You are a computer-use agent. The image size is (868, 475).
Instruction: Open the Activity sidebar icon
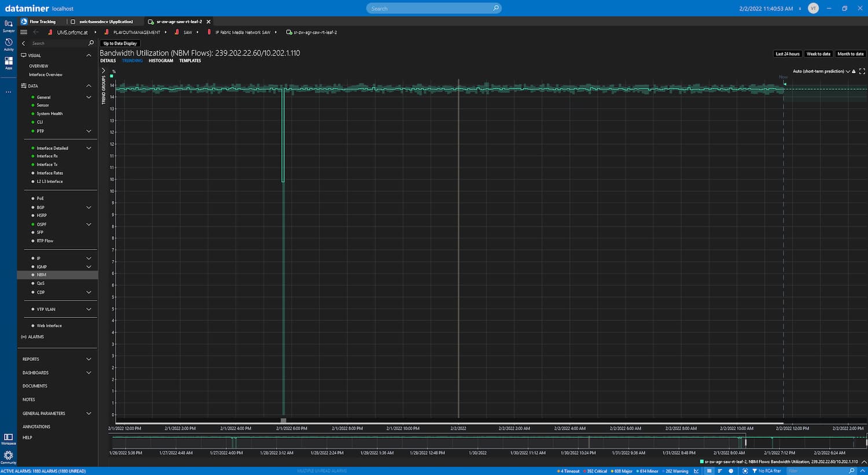point(9,44)
